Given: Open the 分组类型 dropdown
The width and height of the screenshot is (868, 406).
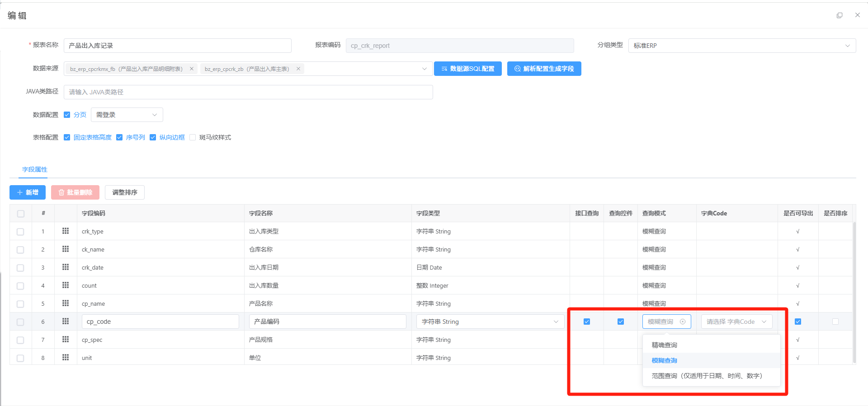Looking at the screenshot, I should 741,46.
